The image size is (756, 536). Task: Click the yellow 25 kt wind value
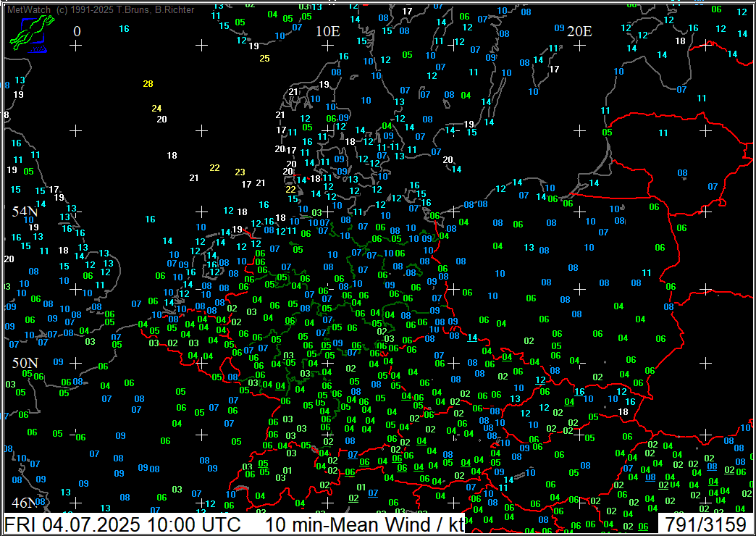click(x=265, y=59)
